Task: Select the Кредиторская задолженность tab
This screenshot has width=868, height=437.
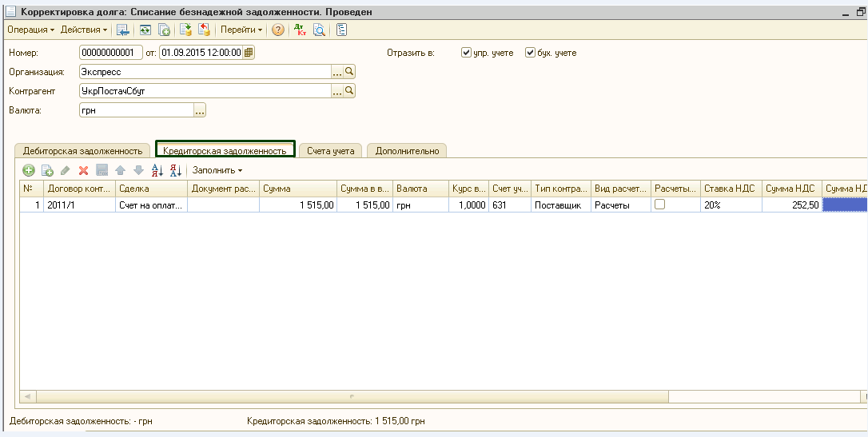Action: [225, 151]
